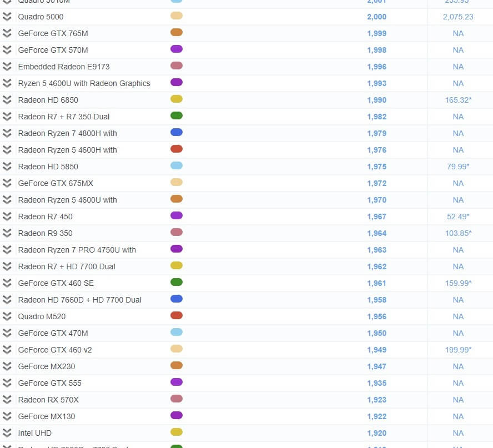Image resolution: width=493 pixels, height=448 pixels.
Task: Click yellow swatch for Intel UHD
Action: 177,432
